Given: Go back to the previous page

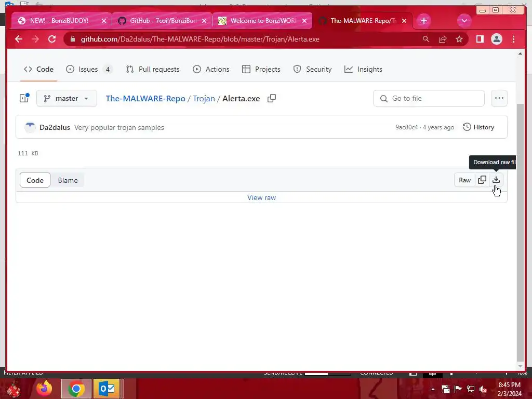Looking at the screenshot, I should click(19, 39).
